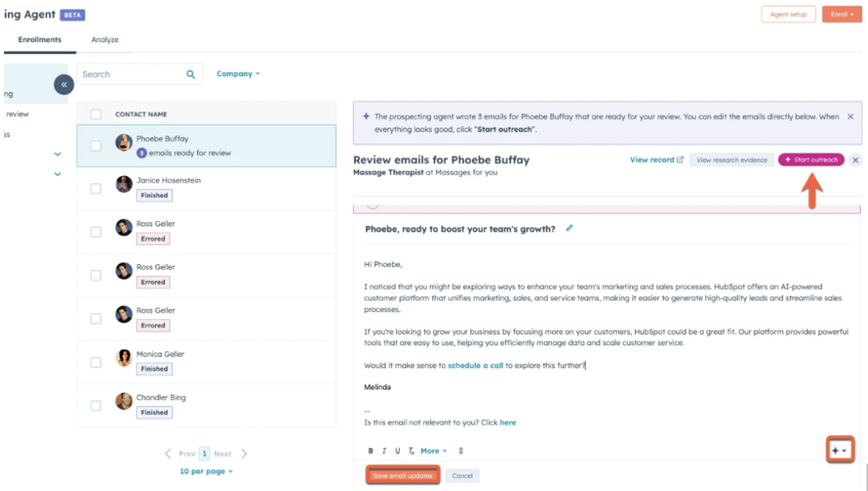Check the box for Chandler Bing
Viewport: 868px width, 491px height.
pos(95,406)
